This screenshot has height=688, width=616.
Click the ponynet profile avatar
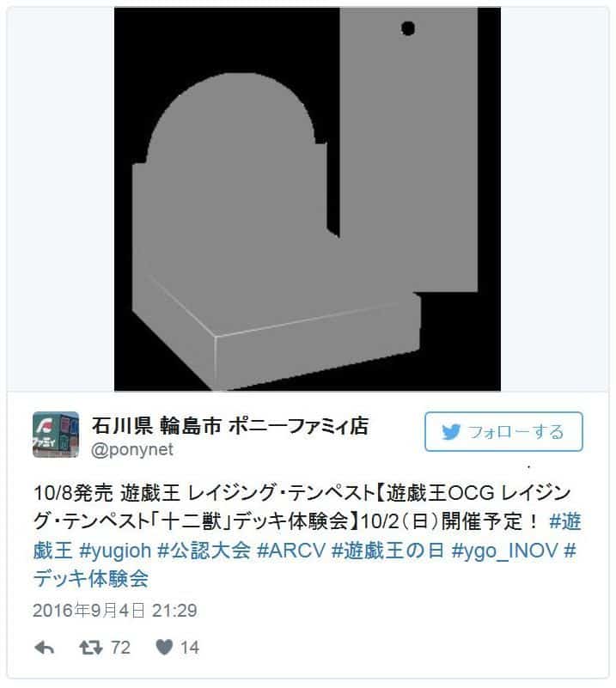click(56, 435)
